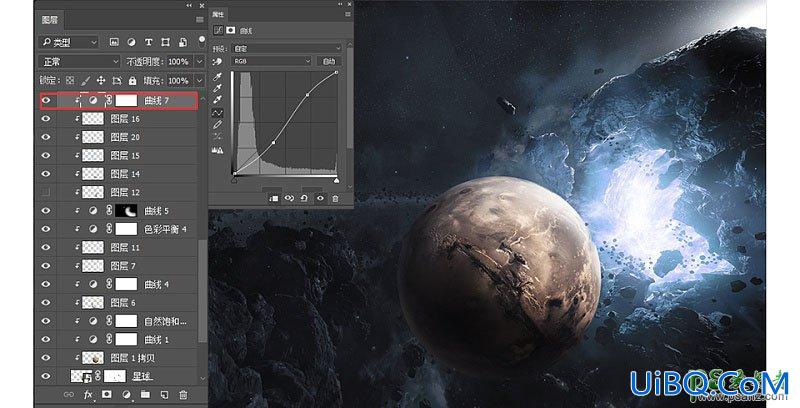Open the Properties panel menu
This screenshot has height=408, width=800.
coord(348,15)
